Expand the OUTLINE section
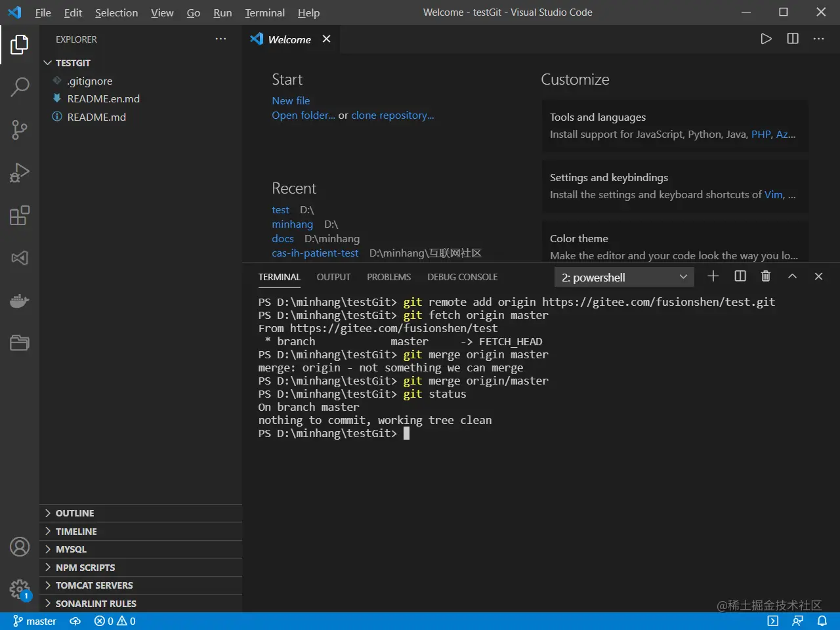This screenshot has height=630, width=840. 140,513
